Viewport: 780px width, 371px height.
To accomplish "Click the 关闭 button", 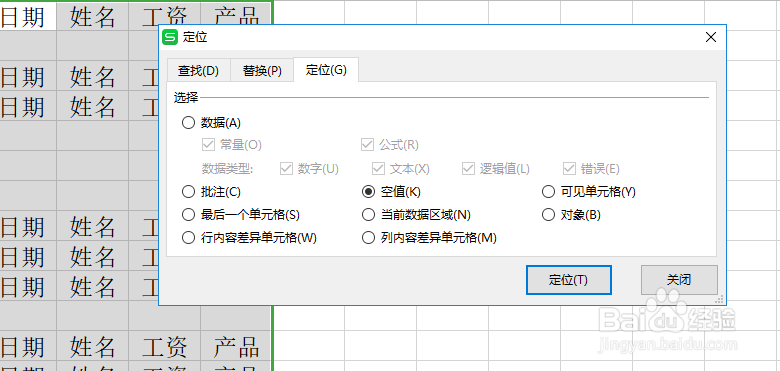I will point(679,280).
